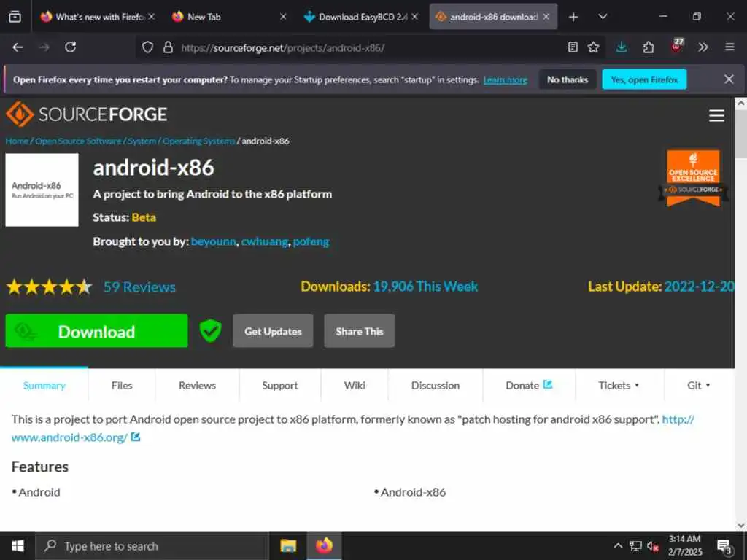Click the Get Updates button
This screenshot has width=747, height=560.
point(273,331)
